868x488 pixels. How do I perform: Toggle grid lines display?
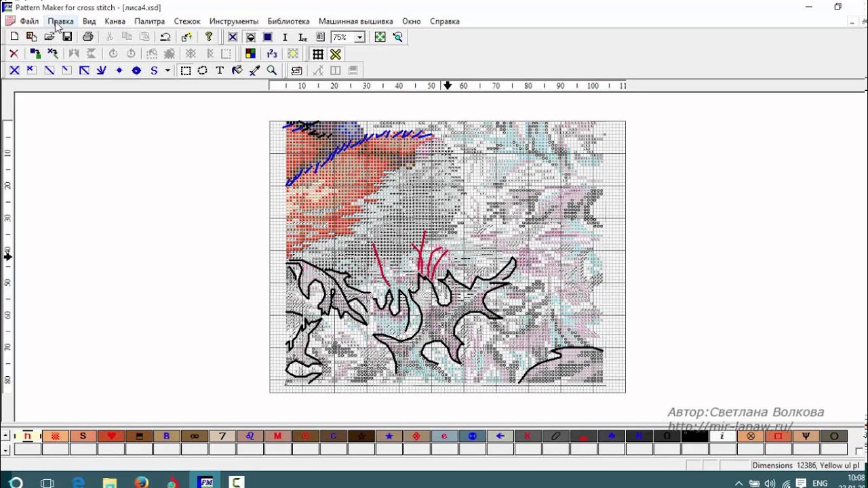(318, 54)
